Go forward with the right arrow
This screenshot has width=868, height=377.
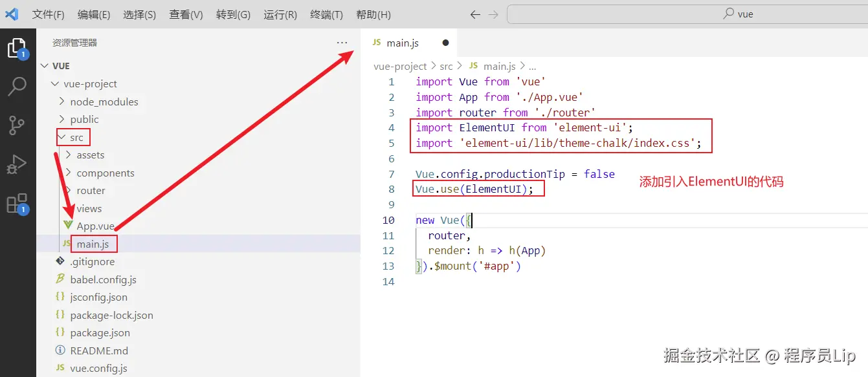coord(493,14)
